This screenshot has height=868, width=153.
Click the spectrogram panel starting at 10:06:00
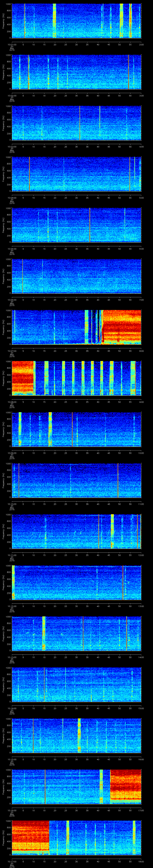76,276
